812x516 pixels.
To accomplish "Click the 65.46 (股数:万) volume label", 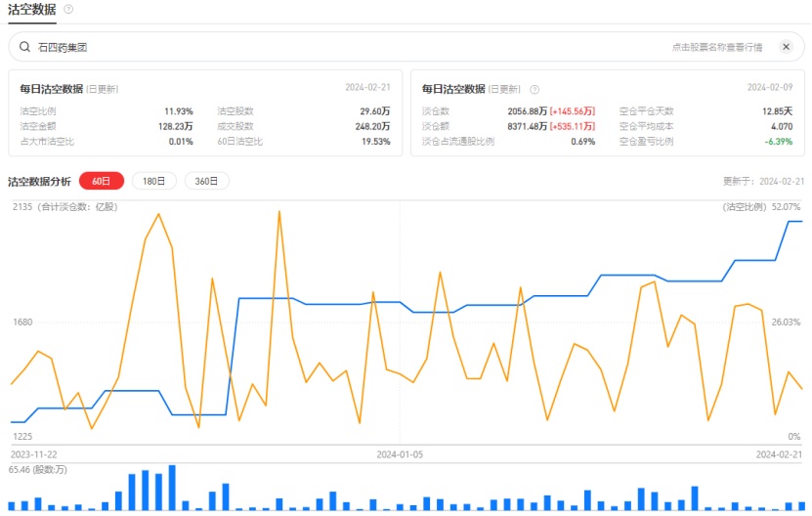I will pyautogui.click(x=38, y=469).
